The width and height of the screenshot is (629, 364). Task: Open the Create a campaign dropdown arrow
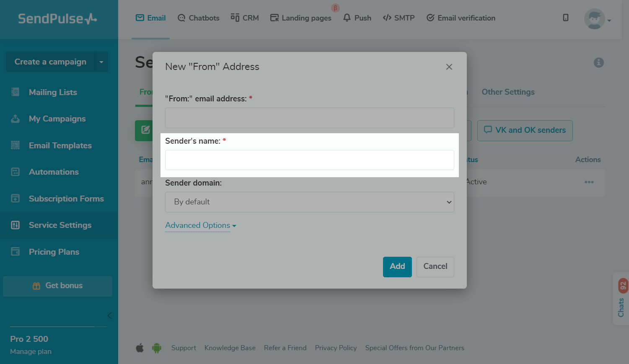click(x=101, y=62)
